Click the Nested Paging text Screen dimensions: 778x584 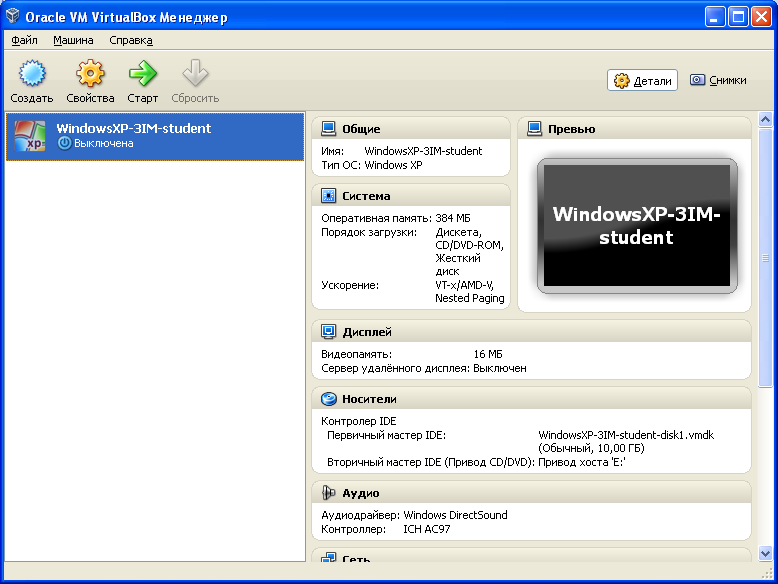point(469,298)
